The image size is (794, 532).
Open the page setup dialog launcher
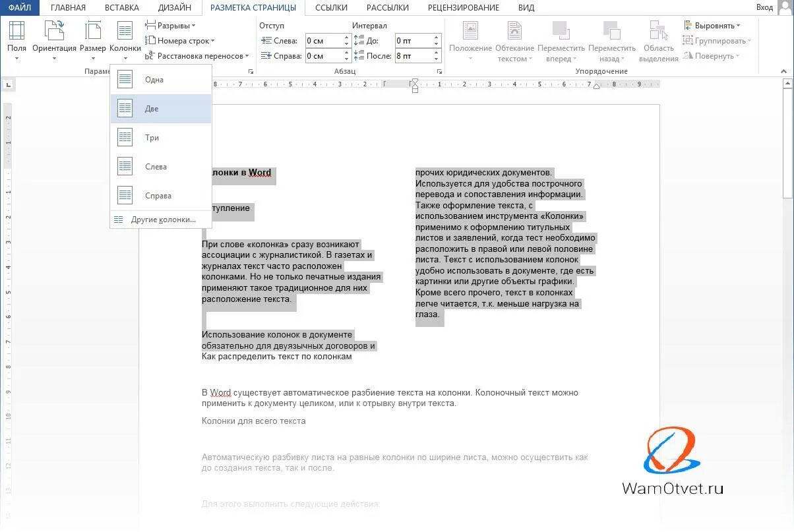pos(251,71)
